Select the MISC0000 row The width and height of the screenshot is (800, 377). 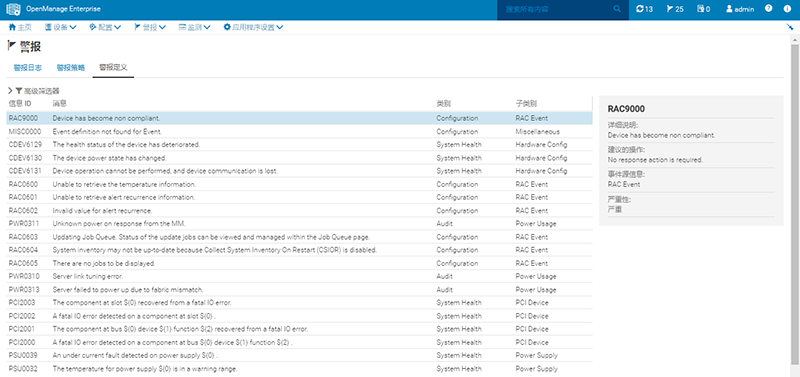[x=299, y=132]
